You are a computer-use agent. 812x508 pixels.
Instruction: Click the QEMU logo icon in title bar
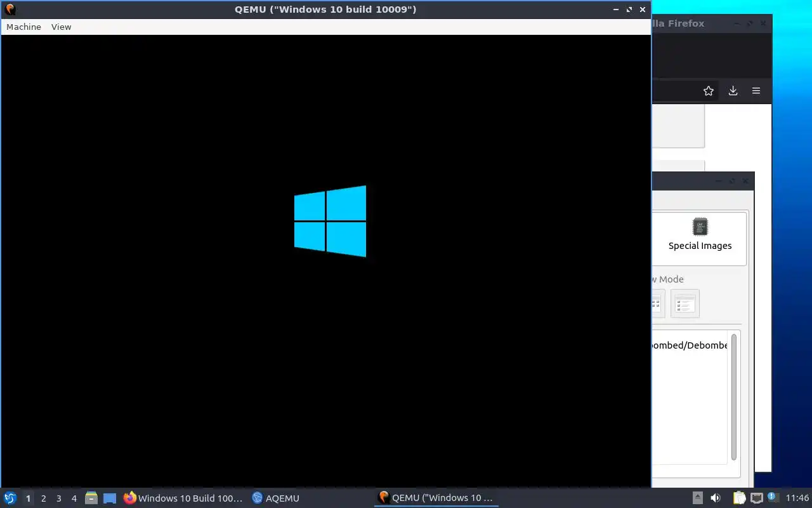pyautogui.click(x=10, y=10)
